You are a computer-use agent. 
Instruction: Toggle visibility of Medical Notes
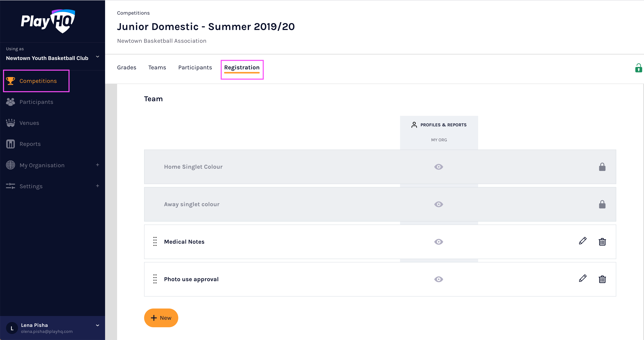(x=439, y=242)
